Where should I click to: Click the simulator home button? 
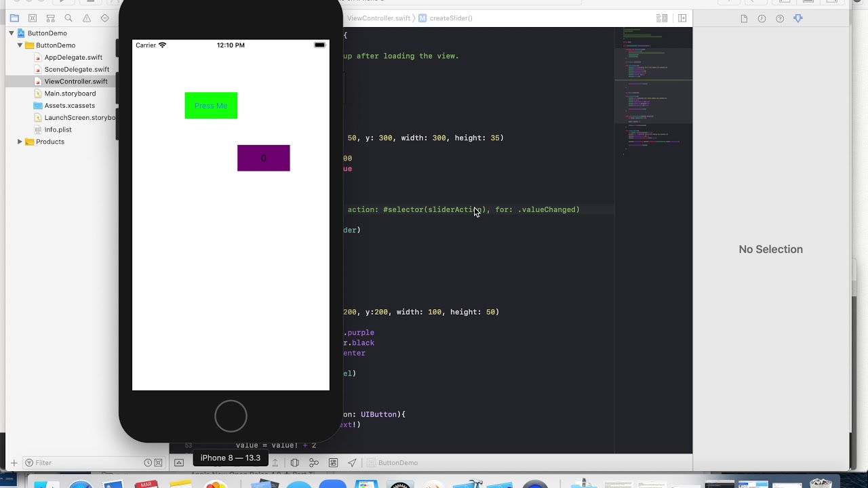coord(231,415)
